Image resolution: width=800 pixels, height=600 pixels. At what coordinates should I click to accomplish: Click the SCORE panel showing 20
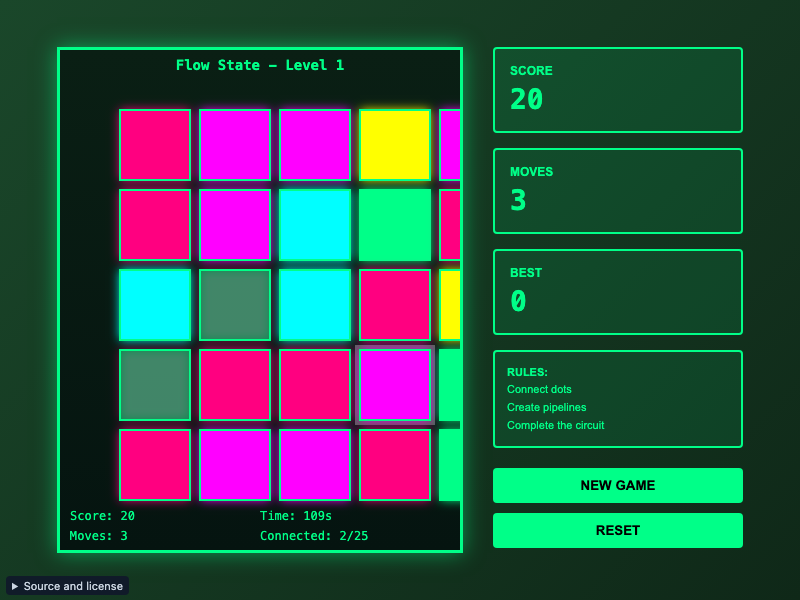tap(617, 90)
